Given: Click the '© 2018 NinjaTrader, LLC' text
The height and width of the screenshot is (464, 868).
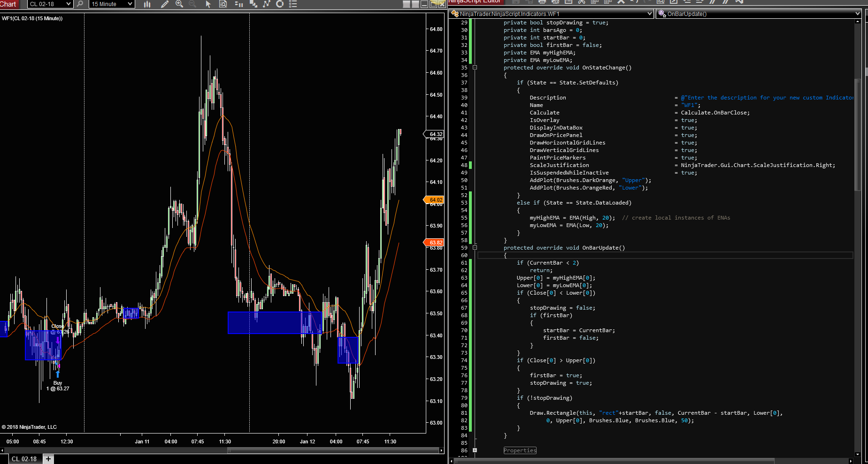Looking at the screenshot, I should pyautogui.click(x=29, y=427).
